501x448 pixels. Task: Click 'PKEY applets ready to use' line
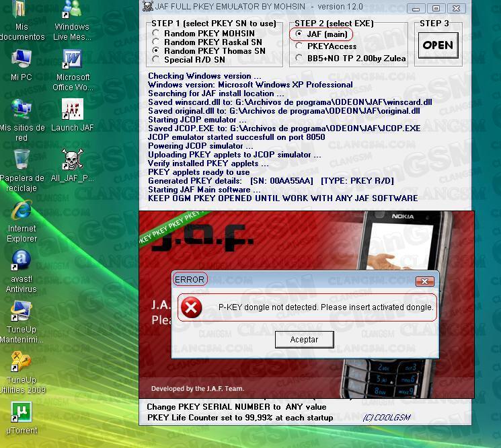point(199,172)
